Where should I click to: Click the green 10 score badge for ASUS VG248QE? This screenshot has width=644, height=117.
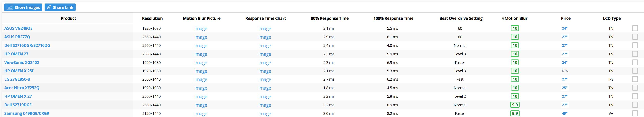pyautogui.click(x=515, y=28)
